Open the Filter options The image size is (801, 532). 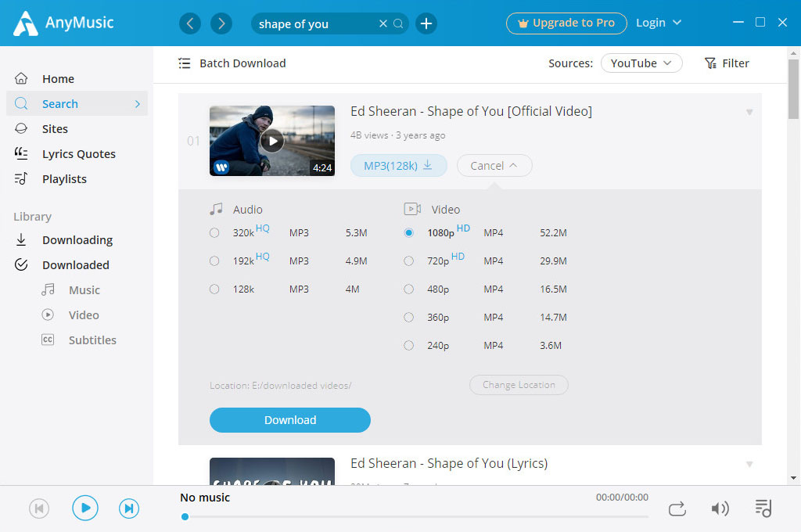727,63
